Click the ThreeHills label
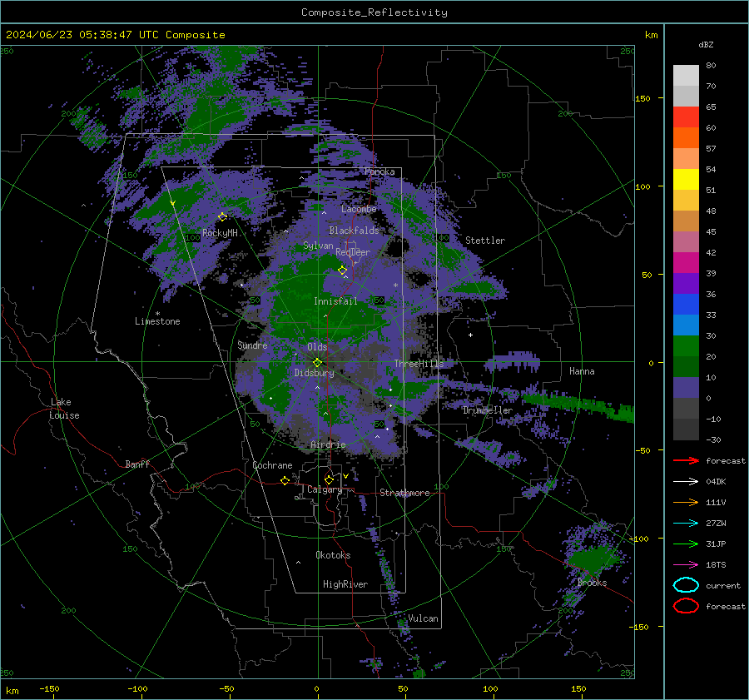Screen dimensions: 749x700 click(419, 364)
